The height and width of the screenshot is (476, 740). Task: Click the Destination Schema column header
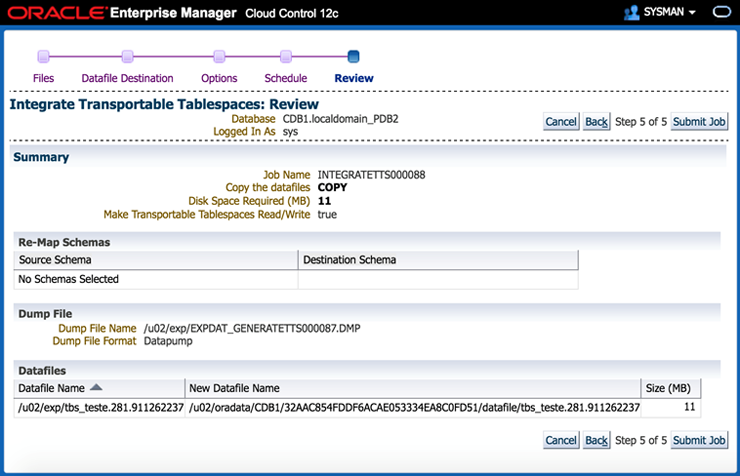pos(438,260)
